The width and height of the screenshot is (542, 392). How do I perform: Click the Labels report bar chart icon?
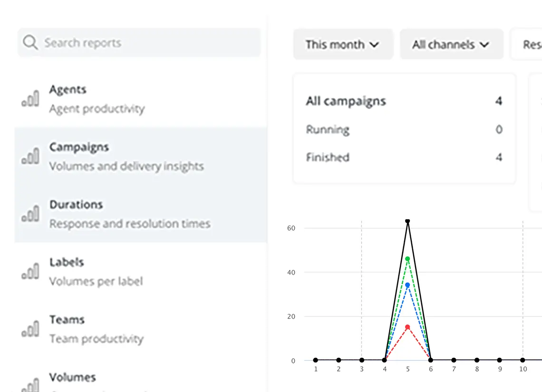[30, 272]
